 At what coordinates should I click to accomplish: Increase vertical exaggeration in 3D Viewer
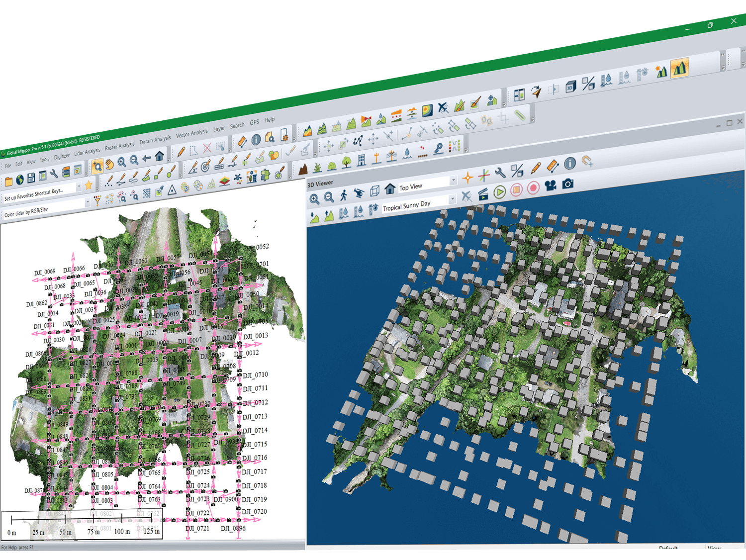click(x=329, y=215)
